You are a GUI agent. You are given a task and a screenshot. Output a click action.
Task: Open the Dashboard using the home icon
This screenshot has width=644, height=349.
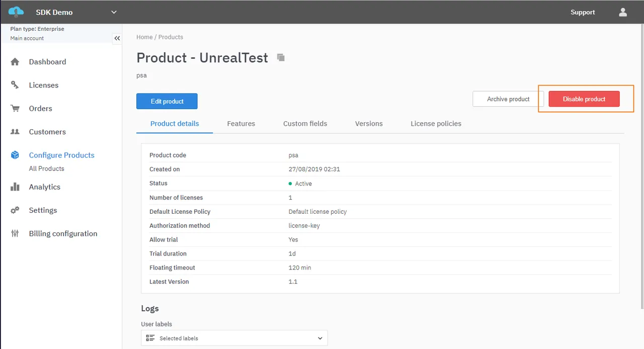click(15, 61)
